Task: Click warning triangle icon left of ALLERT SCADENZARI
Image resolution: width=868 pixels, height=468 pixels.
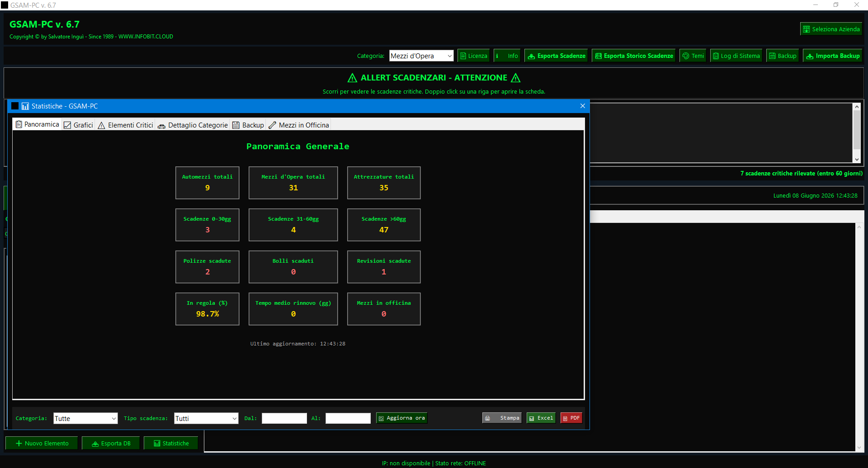Action: [x=353, y=78]
